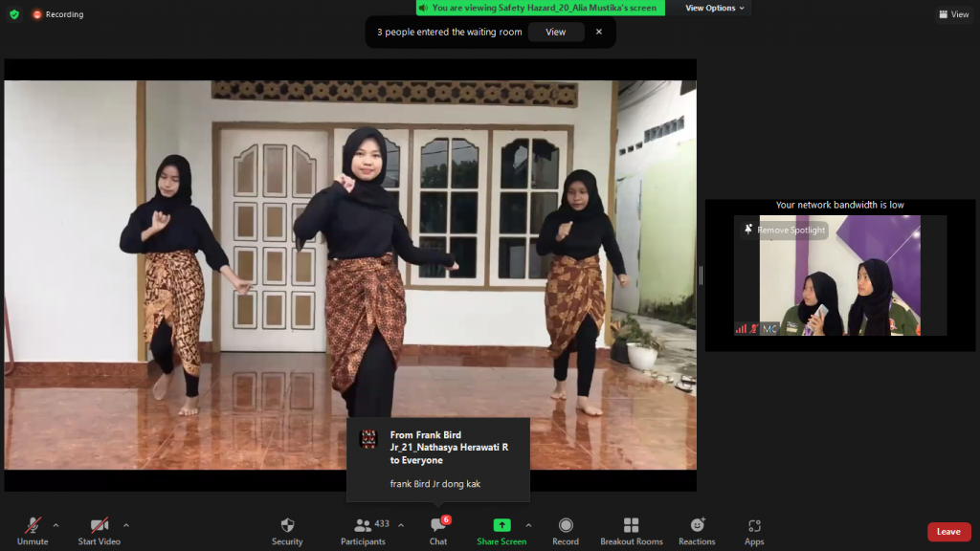Viewport: 980px width, 551px height.
Task: Expand video options next to Start Video
Action: pyautogui.click(x=124, y=525)
